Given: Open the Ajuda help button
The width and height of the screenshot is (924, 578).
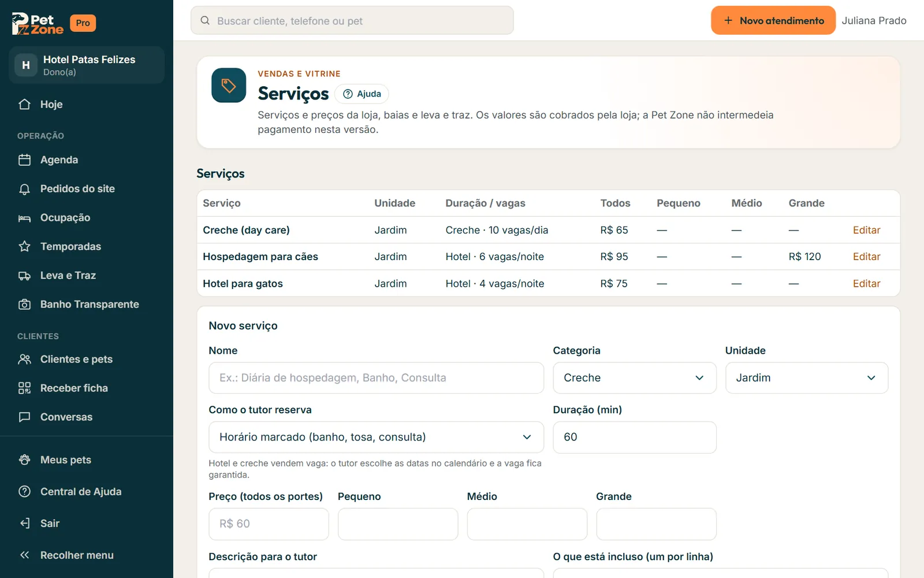Looking at the screenshot, I should point(362,94).
